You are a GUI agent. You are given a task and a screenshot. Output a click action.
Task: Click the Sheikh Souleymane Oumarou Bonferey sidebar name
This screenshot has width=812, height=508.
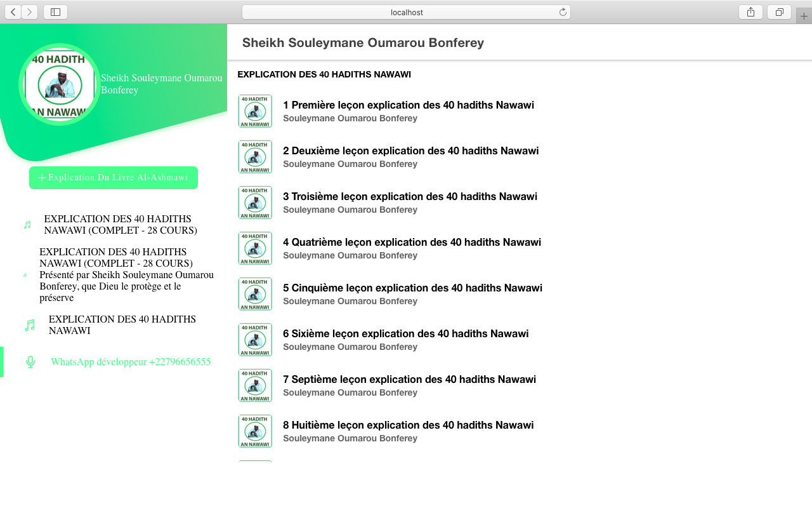(x=162, y=84)
